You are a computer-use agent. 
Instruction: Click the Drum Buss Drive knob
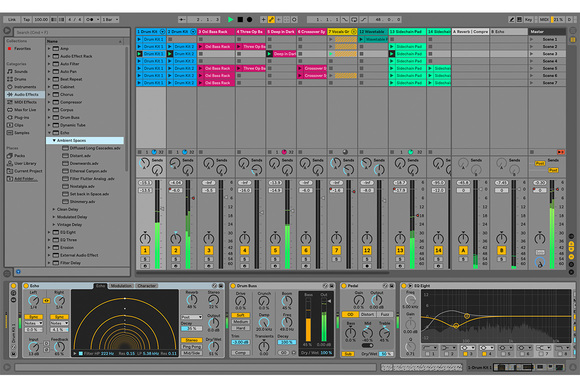[x=240, y=302]
